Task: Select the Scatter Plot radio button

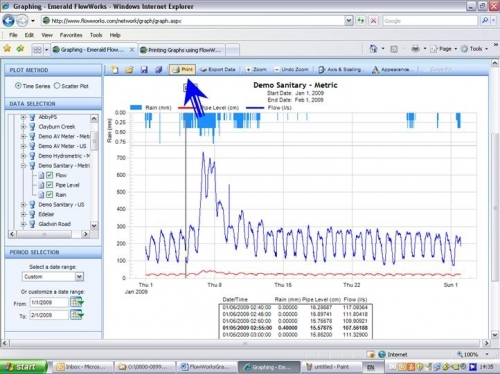Action: (57, 86)
